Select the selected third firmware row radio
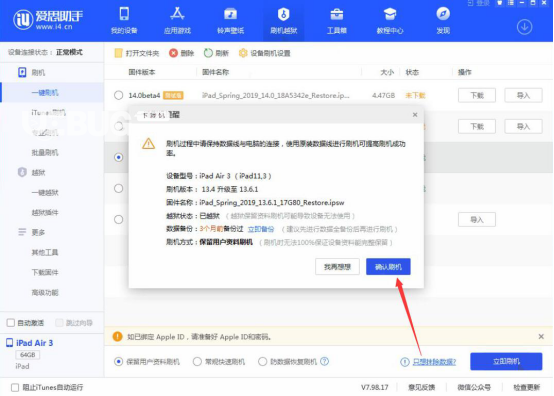 [x=119, y=157]
